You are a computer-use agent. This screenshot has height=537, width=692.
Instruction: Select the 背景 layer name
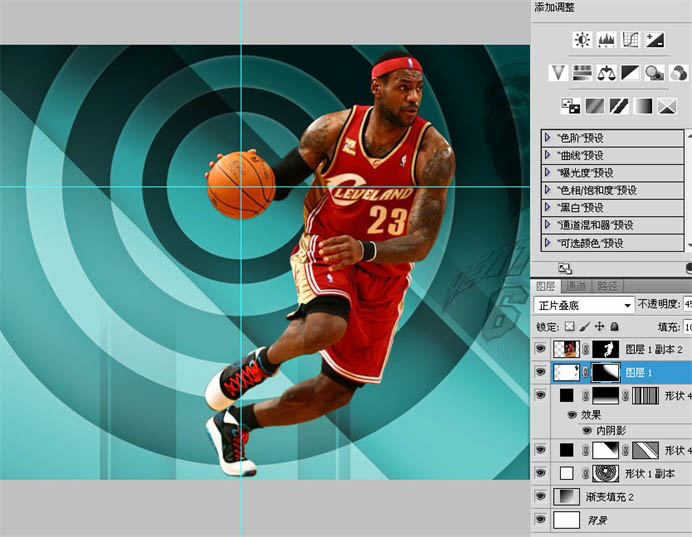(598, 520)
